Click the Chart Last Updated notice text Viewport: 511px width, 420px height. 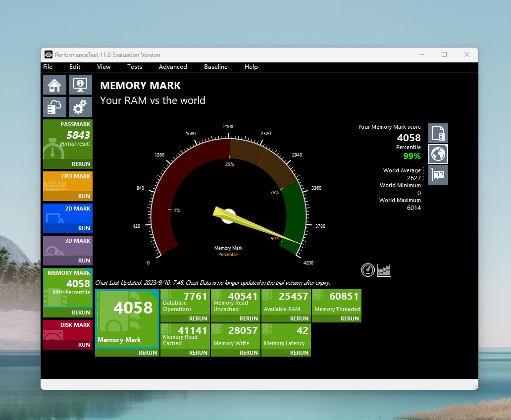point(212,283)
